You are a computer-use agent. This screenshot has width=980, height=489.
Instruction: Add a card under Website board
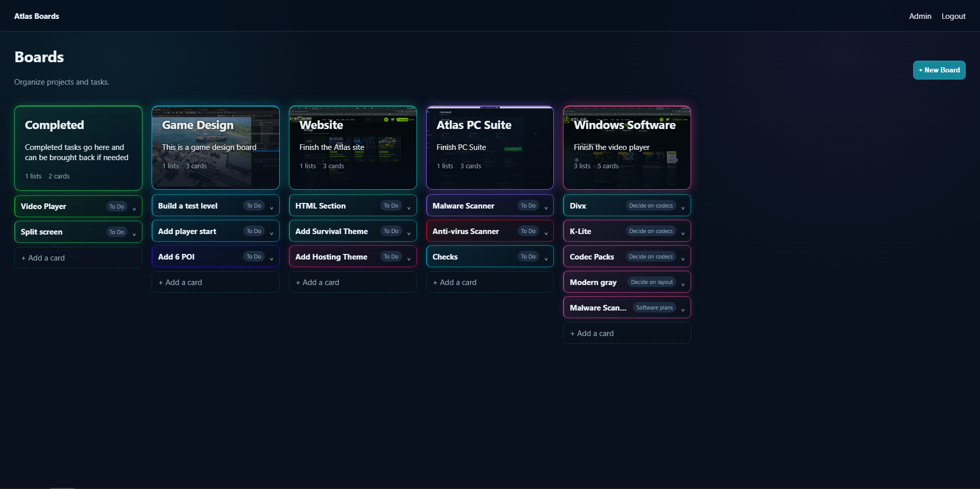(x=353, y=282)
